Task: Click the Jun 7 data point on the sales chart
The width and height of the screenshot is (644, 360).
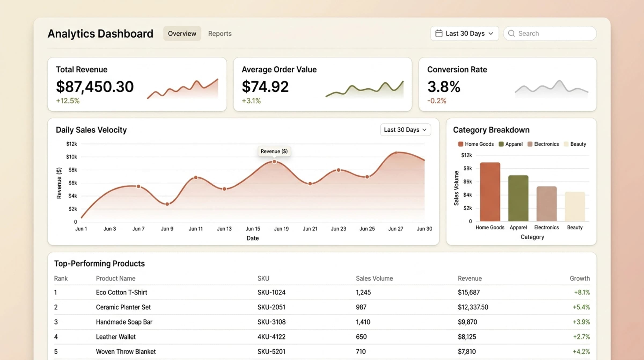Action: (x=138, y=186)
